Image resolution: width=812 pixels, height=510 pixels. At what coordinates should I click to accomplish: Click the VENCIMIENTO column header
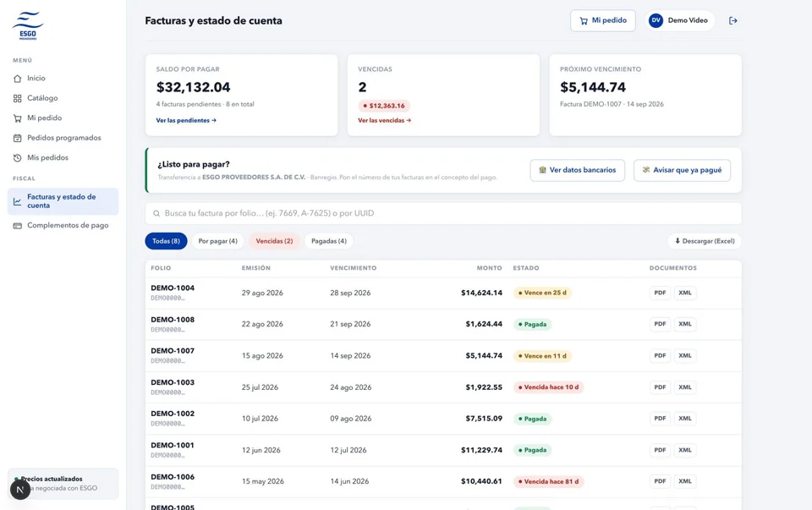coord(354,268)
